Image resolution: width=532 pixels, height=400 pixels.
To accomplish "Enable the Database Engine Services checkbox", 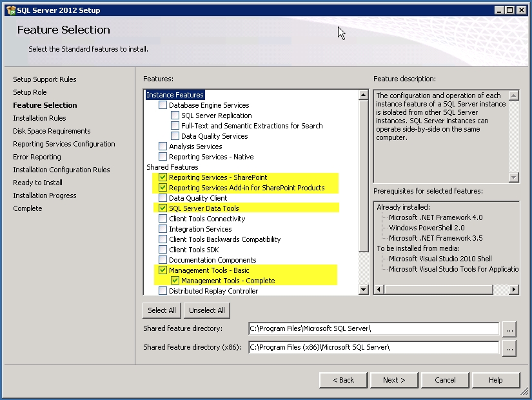I will (162, 105).
